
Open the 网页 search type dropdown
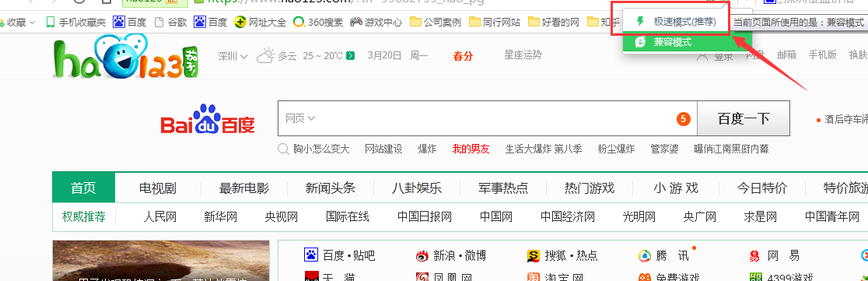300,118
